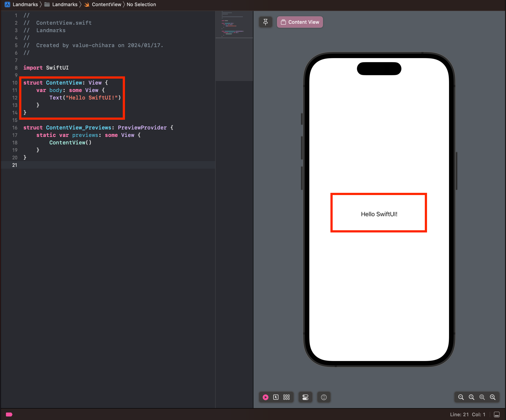
Task: Toggle pin preview button
Action: pos(266,22)
